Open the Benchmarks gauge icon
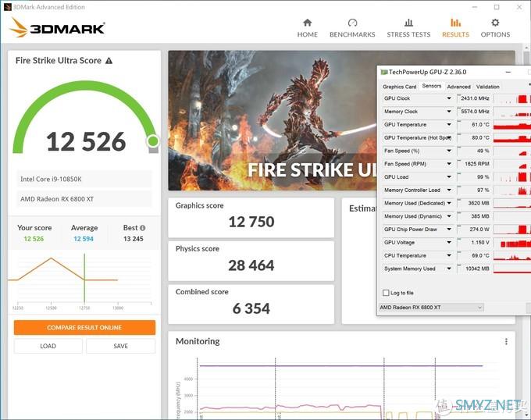531x420 pixels. coord(352,23)
